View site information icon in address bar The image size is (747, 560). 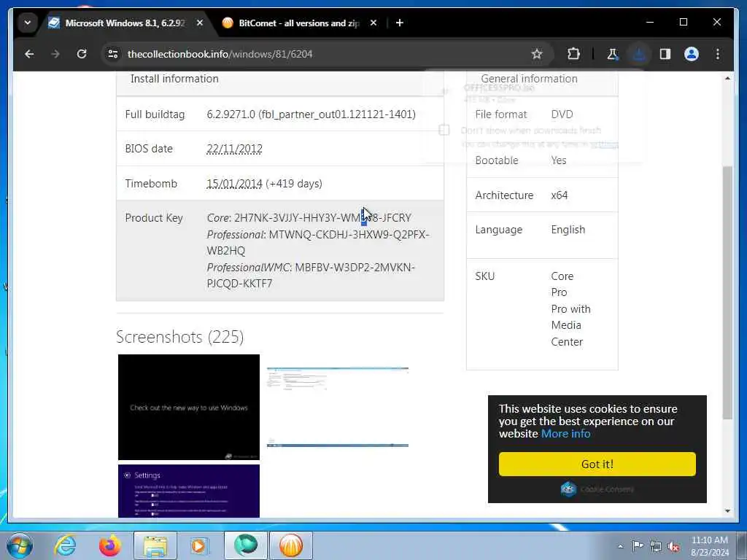(x=113, y=54)
